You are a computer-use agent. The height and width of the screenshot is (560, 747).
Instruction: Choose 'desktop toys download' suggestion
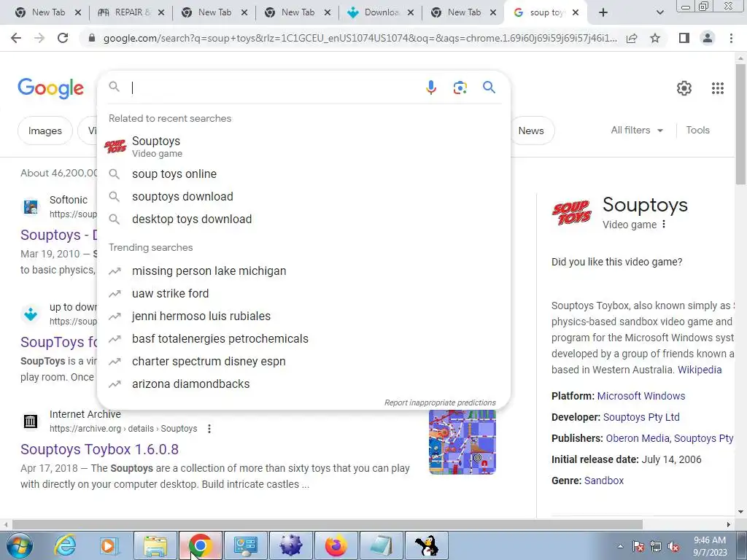tap(303, 219)
